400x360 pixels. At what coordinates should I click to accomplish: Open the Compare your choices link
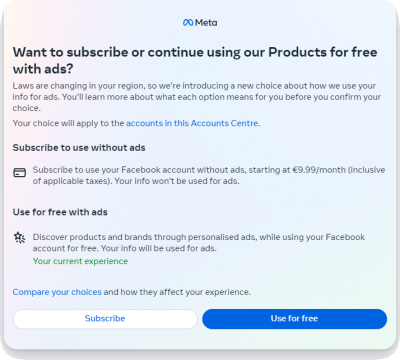[57, 292]
